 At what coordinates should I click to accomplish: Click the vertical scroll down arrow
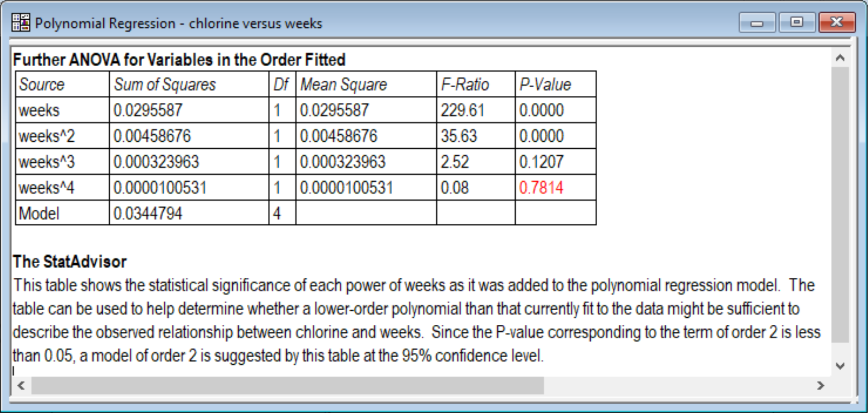[840, 366]
